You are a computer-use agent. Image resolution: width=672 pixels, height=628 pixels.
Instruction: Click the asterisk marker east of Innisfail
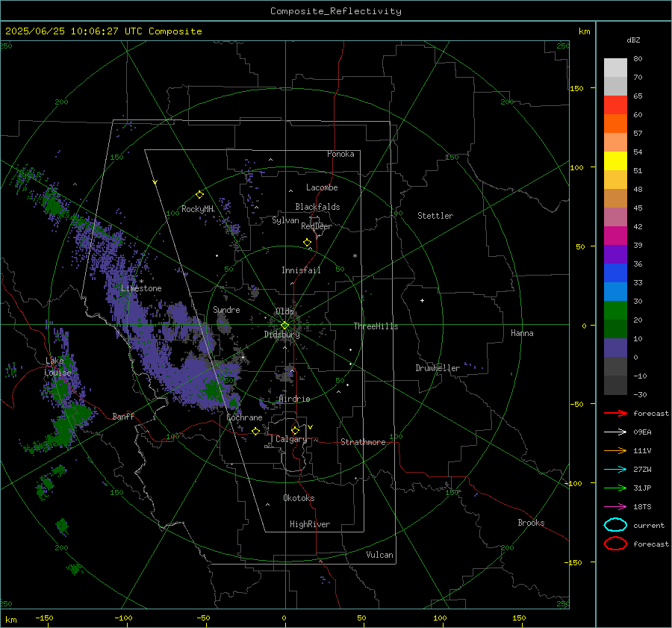[x=355, y=256]
